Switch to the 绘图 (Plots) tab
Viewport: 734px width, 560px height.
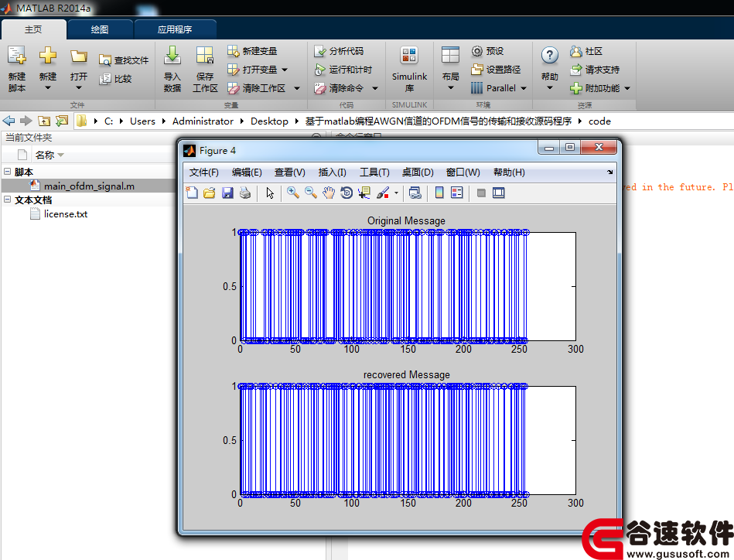[100, 29]
